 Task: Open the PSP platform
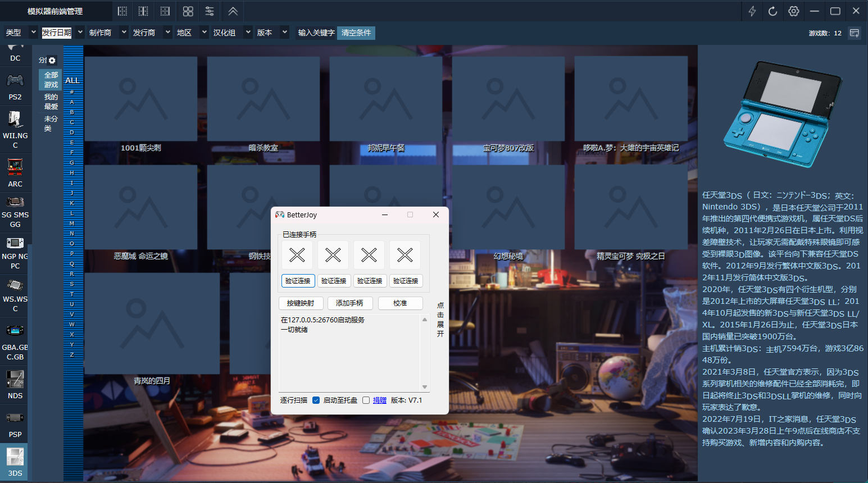tap(15, 425)
